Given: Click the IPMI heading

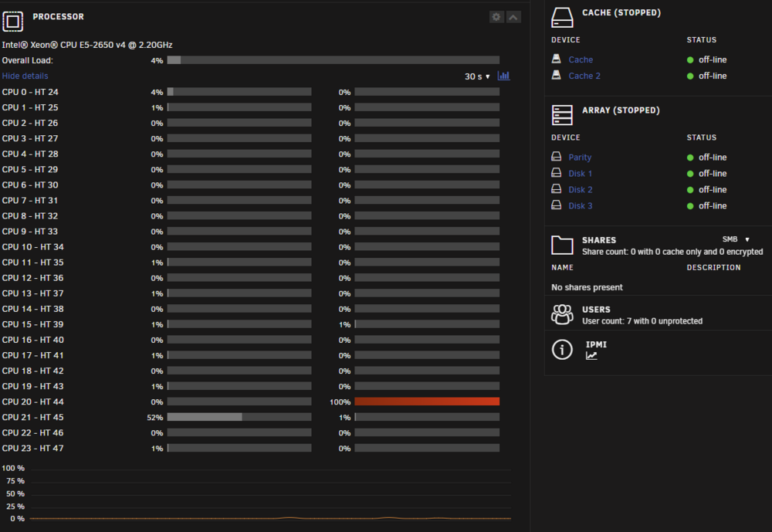Looking at the screenshot, I should point(596,344).
